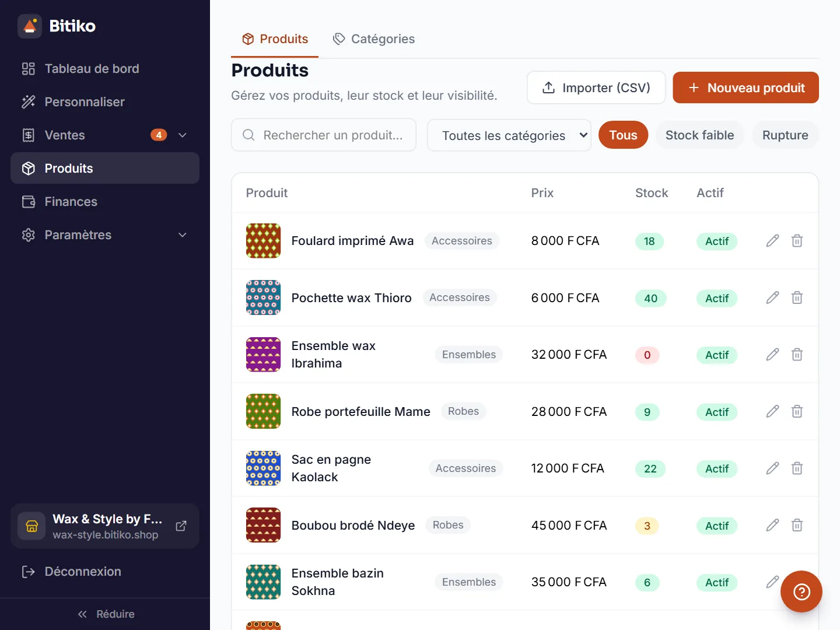Filter products by Stock faible

pyautogui.click(x=699, y=135)
